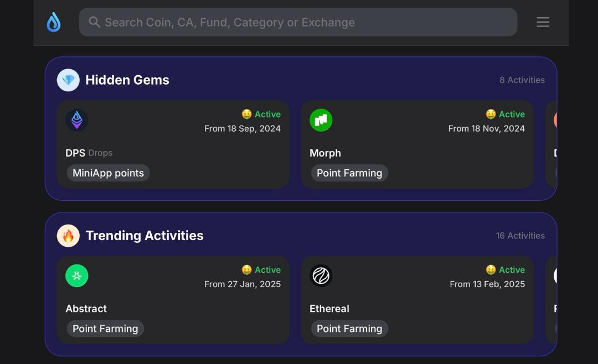Click the search magnifier icon
The image size is (598, 364).
(95, 22)
